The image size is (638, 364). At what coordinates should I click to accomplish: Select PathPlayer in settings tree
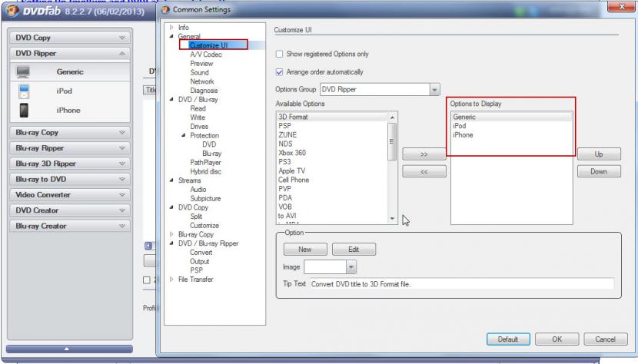tap(205, 162)
